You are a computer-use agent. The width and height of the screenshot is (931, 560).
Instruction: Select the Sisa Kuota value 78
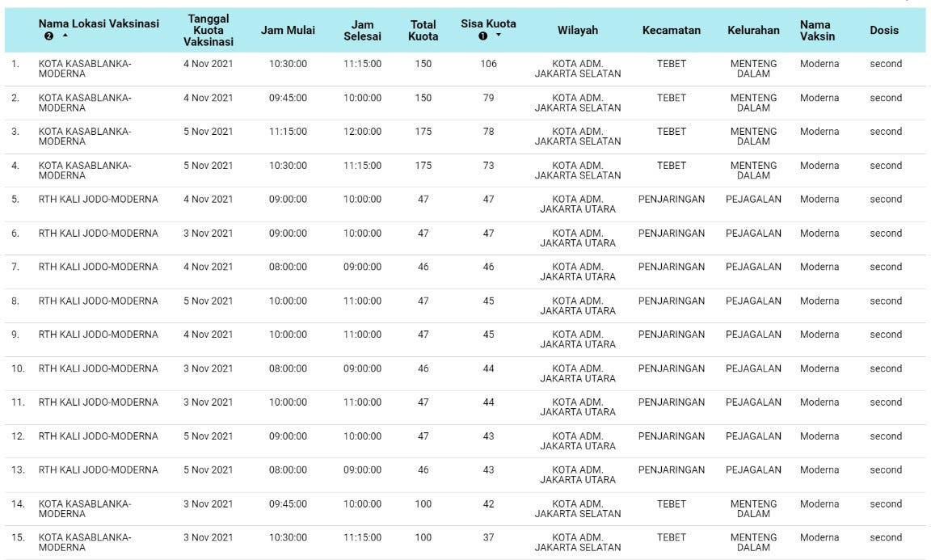pyautogui.click(x=489, y=131)
